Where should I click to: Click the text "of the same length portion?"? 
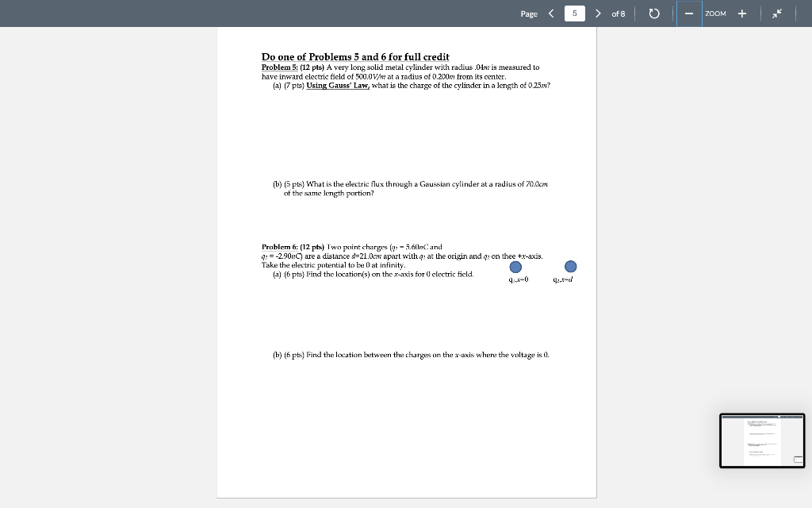coord(329,194)
